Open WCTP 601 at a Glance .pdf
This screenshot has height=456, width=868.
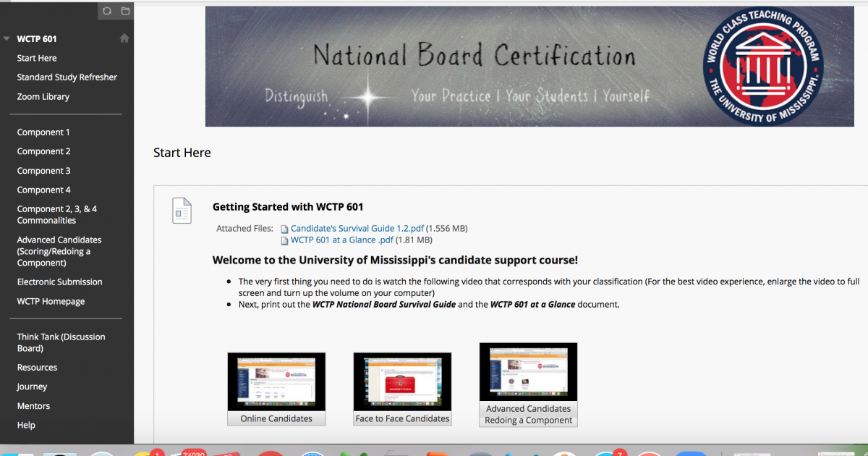click(342, 240)
